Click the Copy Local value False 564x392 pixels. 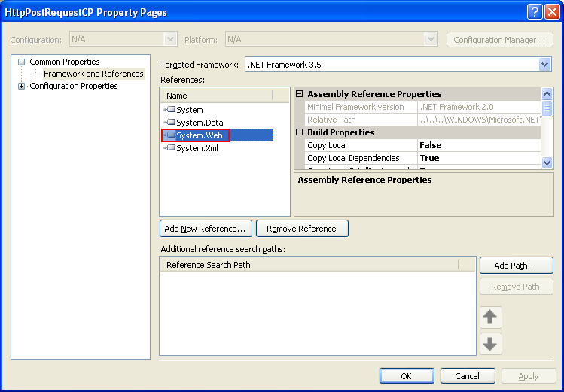431,145
